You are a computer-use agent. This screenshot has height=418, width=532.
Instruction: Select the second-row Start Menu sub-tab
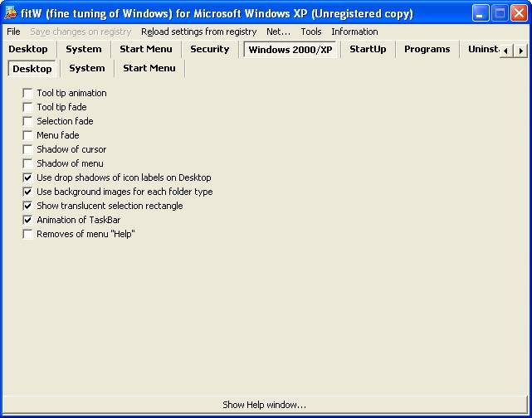[x=149, y=68]
